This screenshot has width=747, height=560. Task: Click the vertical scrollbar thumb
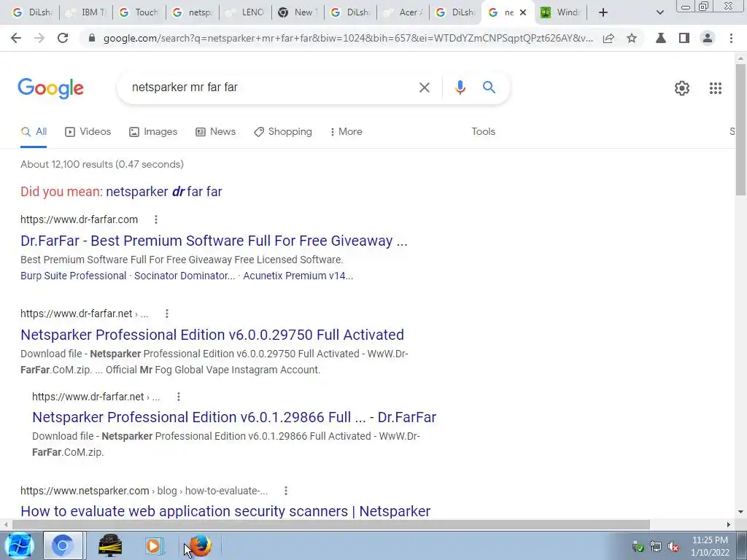click(x=740, y=128)
